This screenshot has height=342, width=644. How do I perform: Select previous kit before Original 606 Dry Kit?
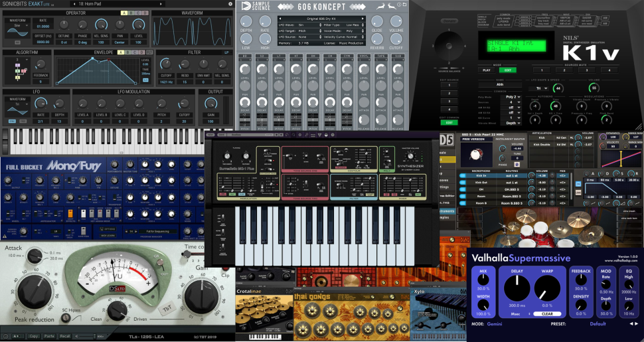(x=280, y=19)
